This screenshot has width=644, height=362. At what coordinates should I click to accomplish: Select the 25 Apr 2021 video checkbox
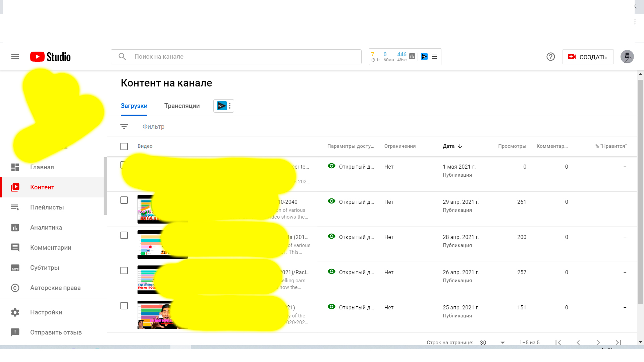pyautogui.click(x=124, y=306)
